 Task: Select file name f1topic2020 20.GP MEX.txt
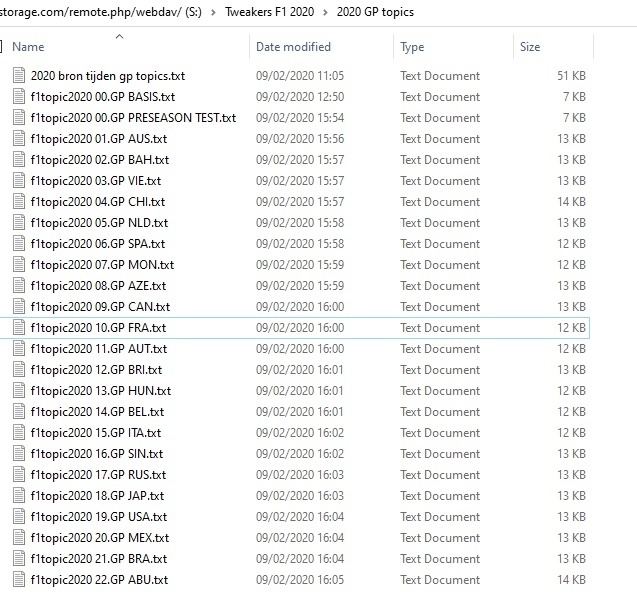100,538
